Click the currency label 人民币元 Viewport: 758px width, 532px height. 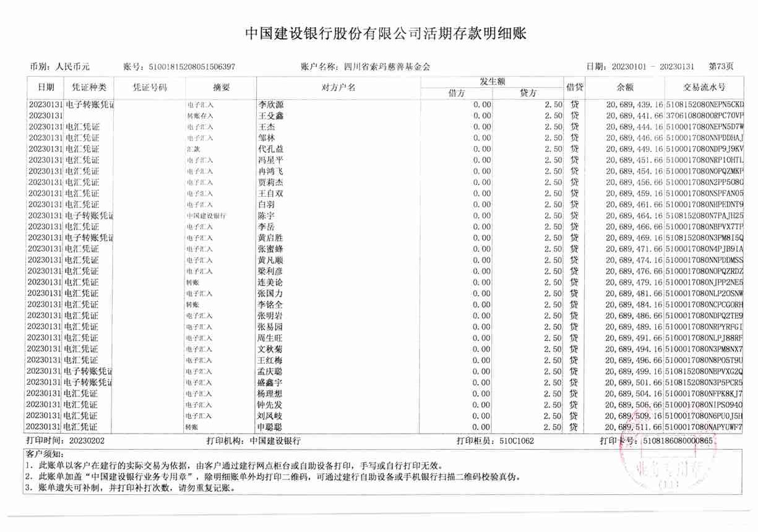pos(73,66)
